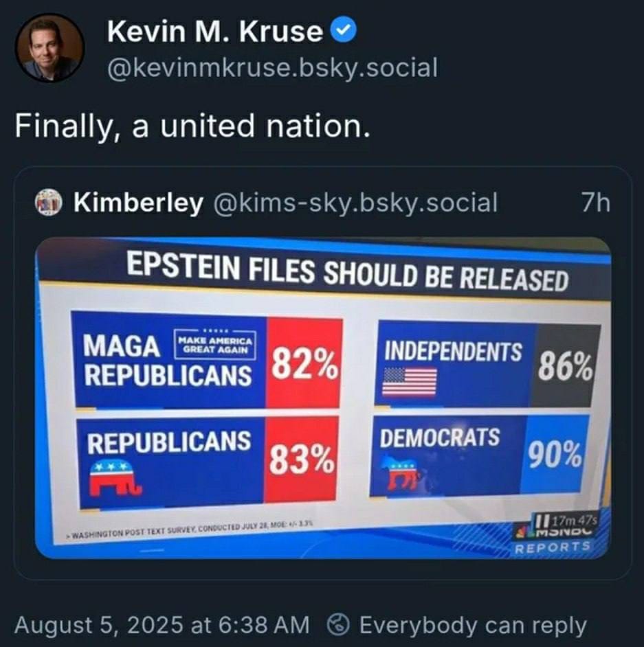This screenshot has width=644, height=647.
Task: Click the Republican elephant logo
Action: 114,477
